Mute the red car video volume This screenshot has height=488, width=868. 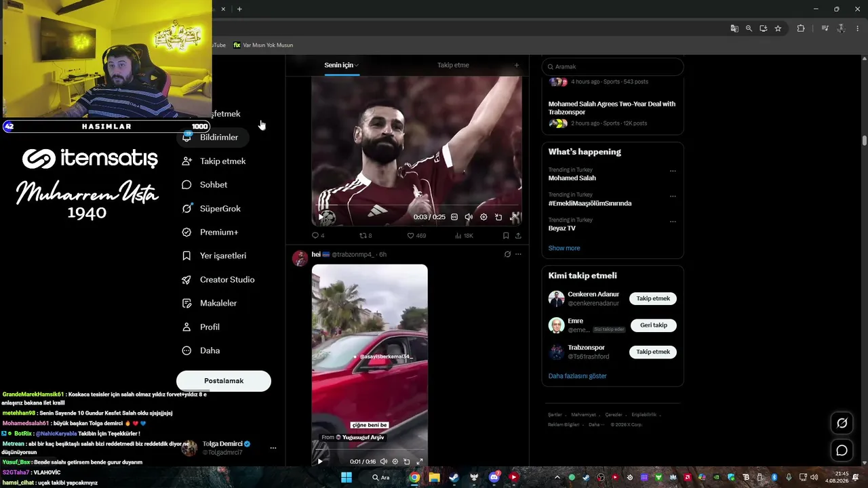(384, 462)
